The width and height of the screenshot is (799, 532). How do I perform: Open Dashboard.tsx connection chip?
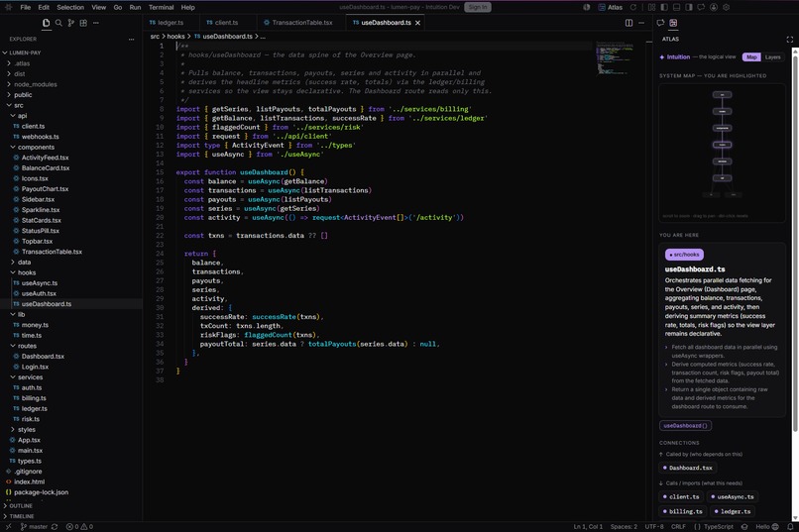point(688,468)
